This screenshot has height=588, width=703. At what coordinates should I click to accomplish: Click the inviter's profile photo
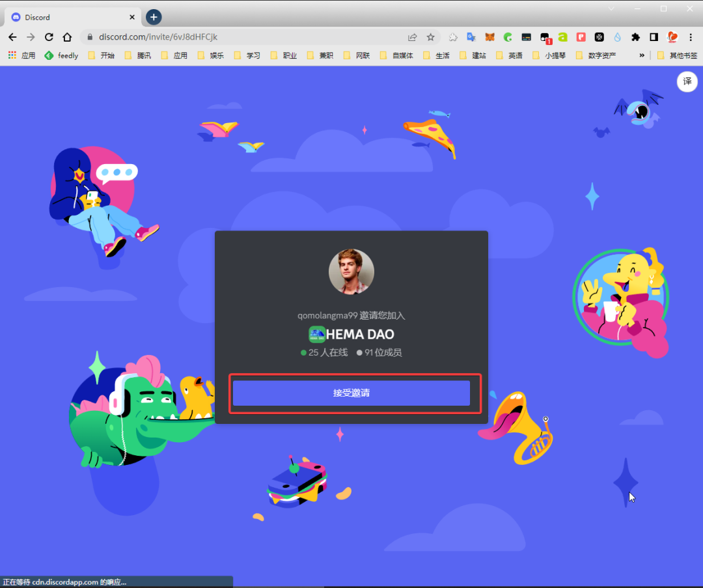(351, 272)
